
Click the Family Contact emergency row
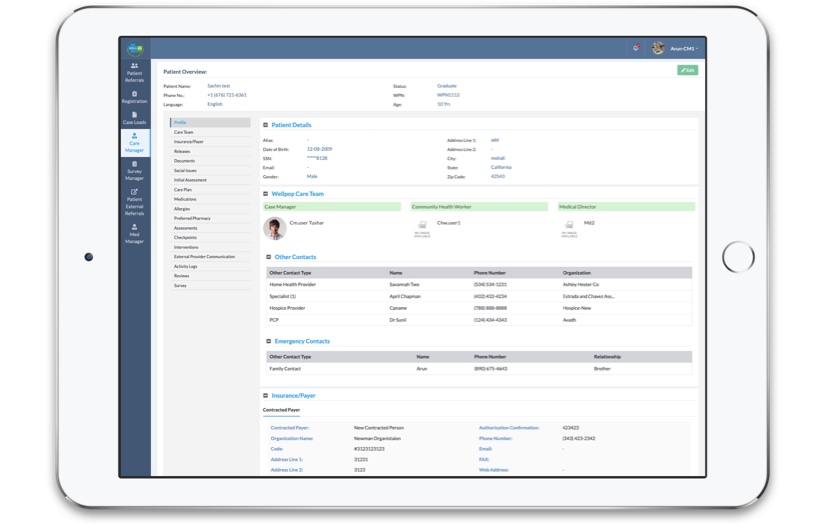coord(479,369)
